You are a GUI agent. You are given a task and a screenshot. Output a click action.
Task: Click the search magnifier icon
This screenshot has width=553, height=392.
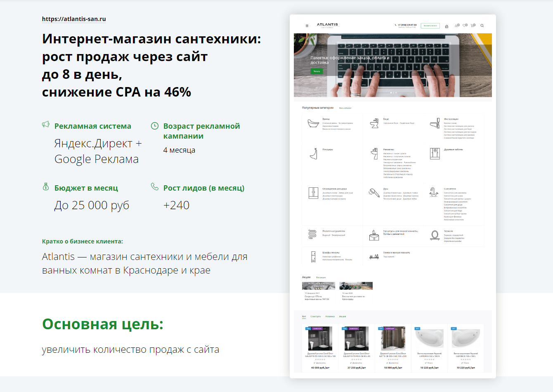click(482, 26)
